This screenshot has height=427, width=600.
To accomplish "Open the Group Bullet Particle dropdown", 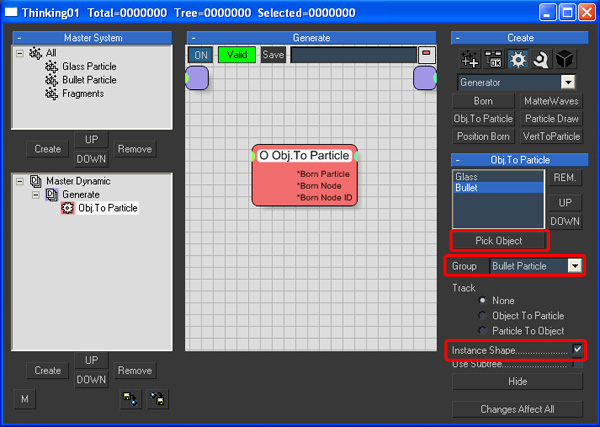I will pyautogui.click(x=575, y=266).
